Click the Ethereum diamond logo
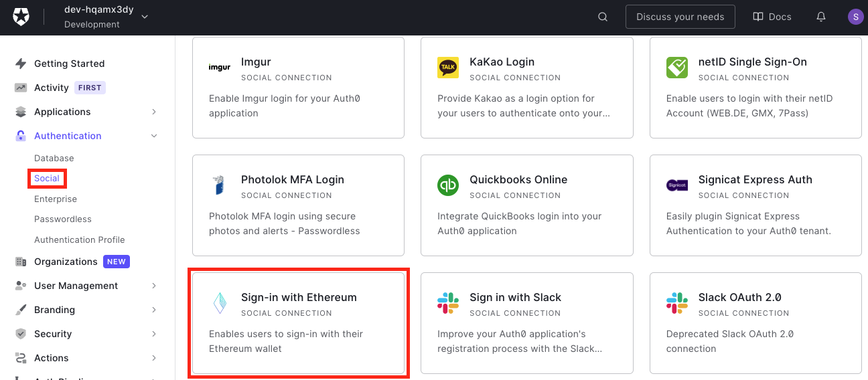This screenshot has height=380, width=868. click(x=220, y=303)
